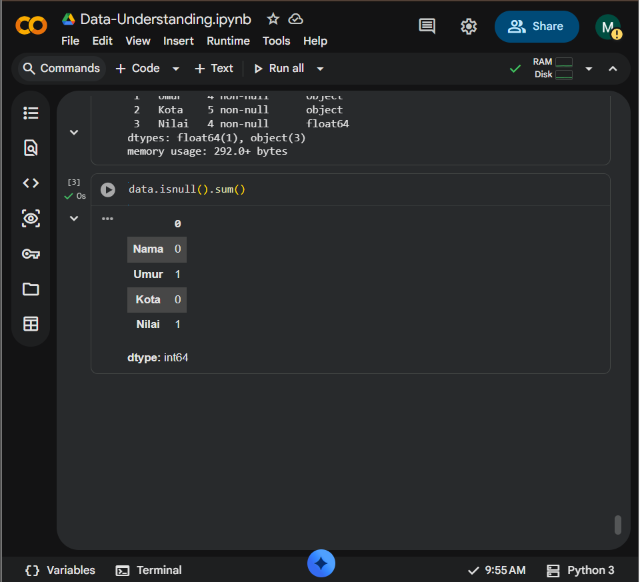This screenshot has width=640, height=582.
Task: Select the Nilai row in output
Action: pyautogui.click(x=157, y=324)
